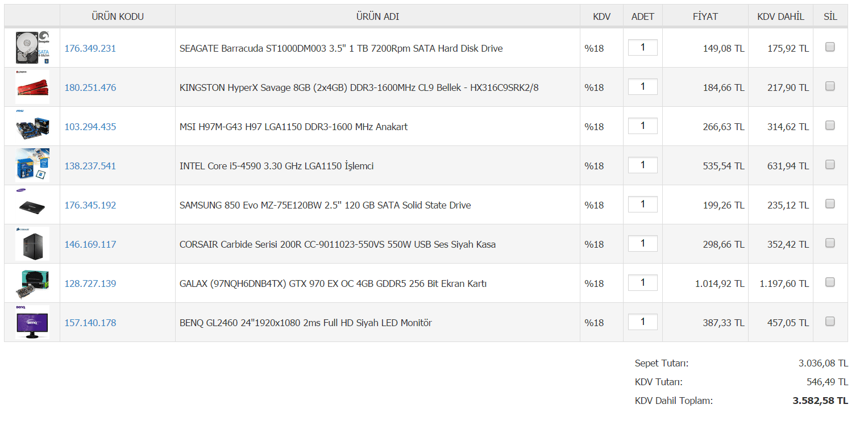The height and width of the screenshot is (421, 868).
Task: Click the KDV DAHİL column header
Action: point(780,16)
